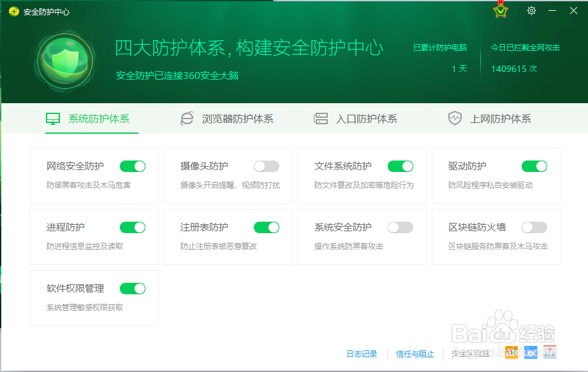This screenshot has width=588, height=372.
Task: Click 注册表防护 title text
Action: click(204, 227)
